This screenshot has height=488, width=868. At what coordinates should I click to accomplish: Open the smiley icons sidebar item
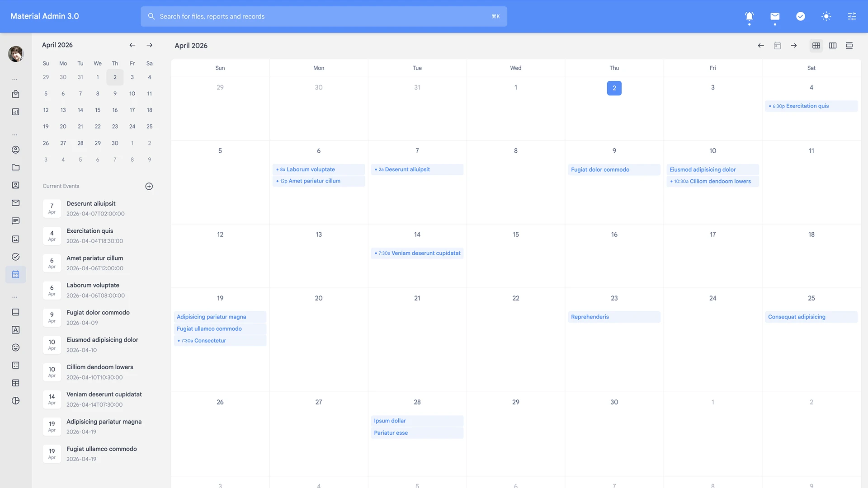tap(16, 347)
